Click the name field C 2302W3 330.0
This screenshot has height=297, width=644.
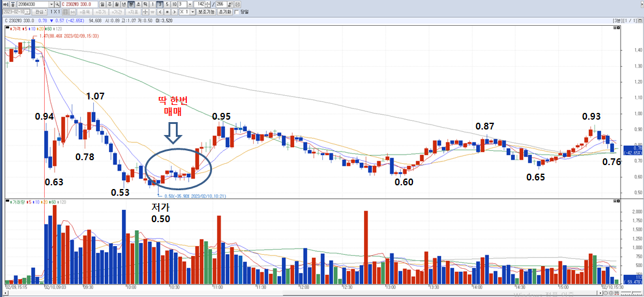[x=79, y=4]
